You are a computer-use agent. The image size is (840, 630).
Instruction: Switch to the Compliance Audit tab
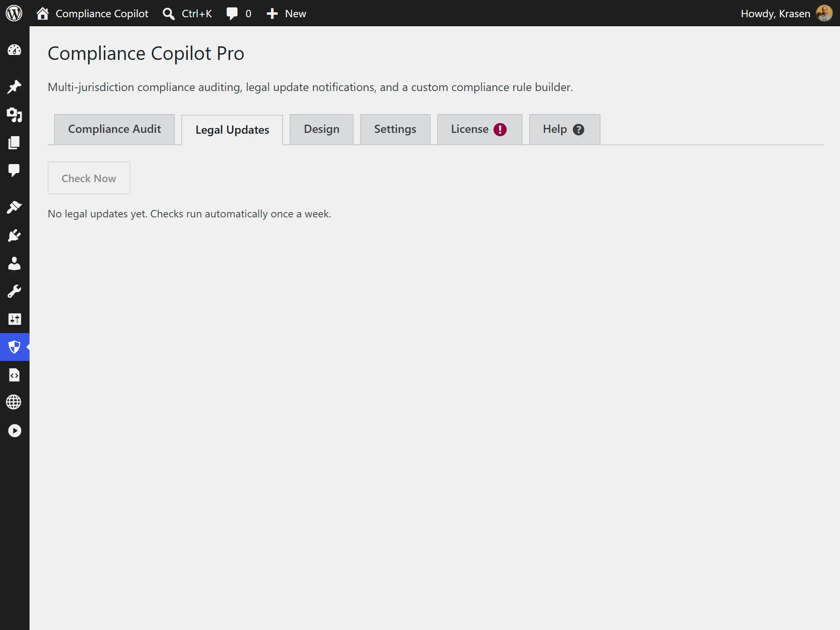tap(114, 129)
